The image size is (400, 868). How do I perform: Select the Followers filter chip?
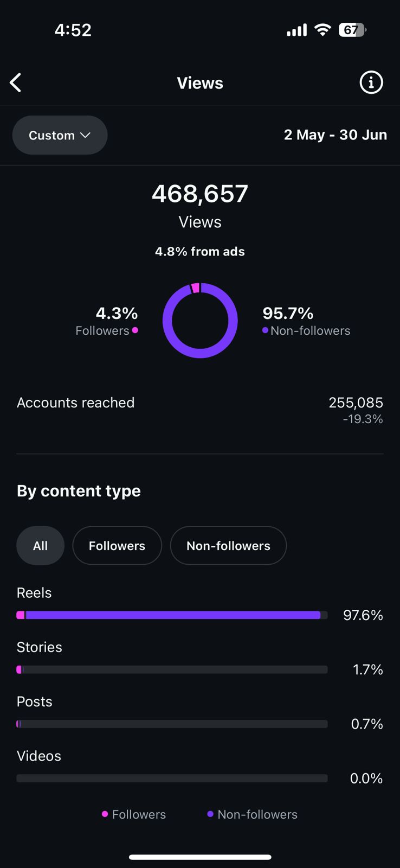pos(117,546)
